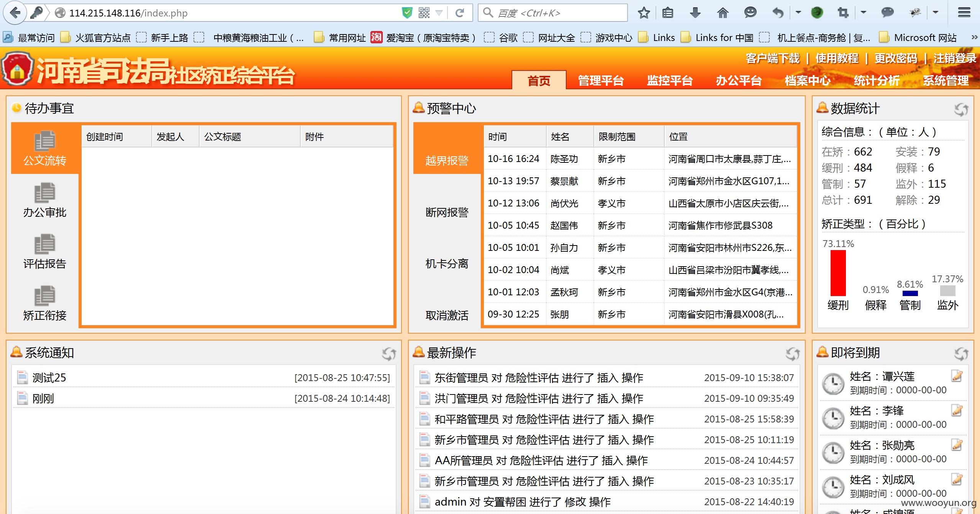The image size is (980, 514).
Task: Click the red 缓刑 chart bar
Action: pyautogui.click(x=838, y=273)
